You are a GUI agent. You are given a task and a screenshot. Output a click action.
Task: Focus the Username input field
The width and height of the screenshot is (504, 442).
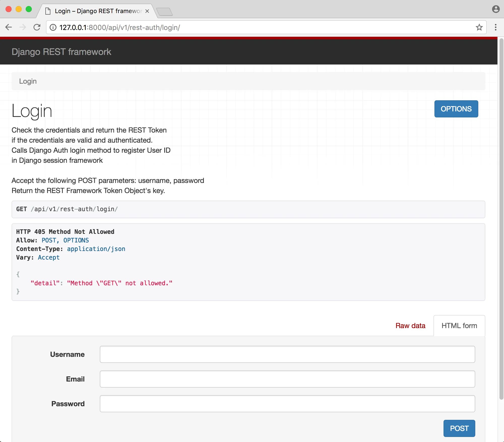[287, 354]
